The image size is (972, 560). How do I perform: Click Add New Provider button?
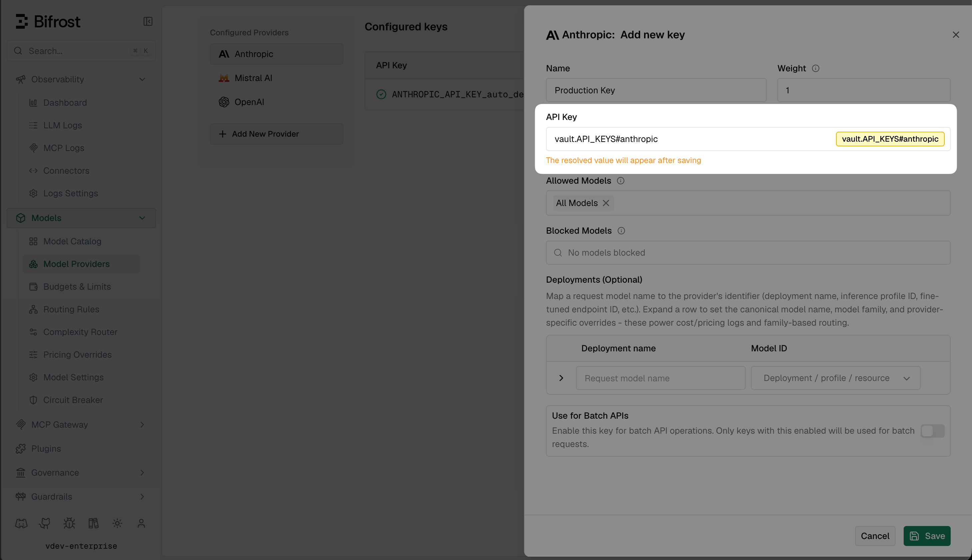pos(276,134)
